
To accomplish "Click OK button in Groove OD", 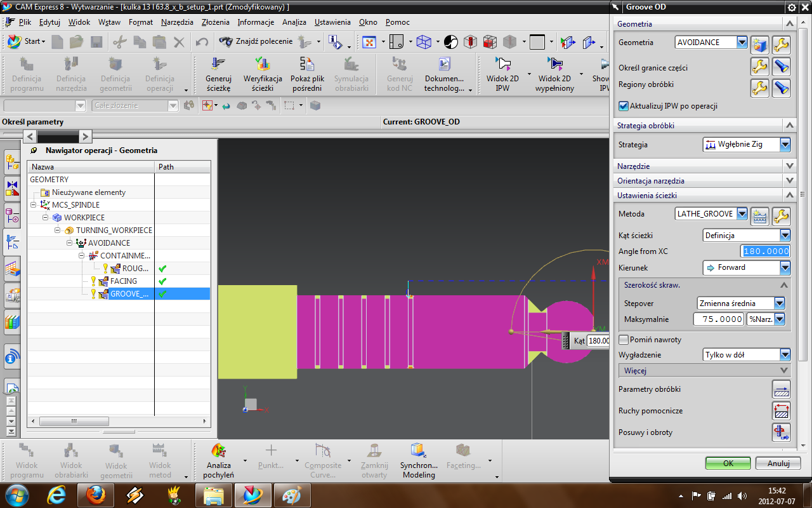I will 728,464.
